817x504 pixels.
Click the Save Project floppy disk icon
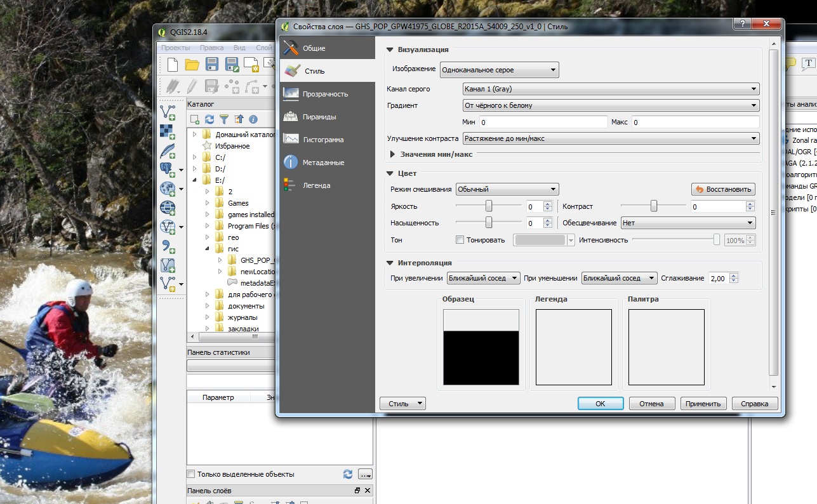212,64
